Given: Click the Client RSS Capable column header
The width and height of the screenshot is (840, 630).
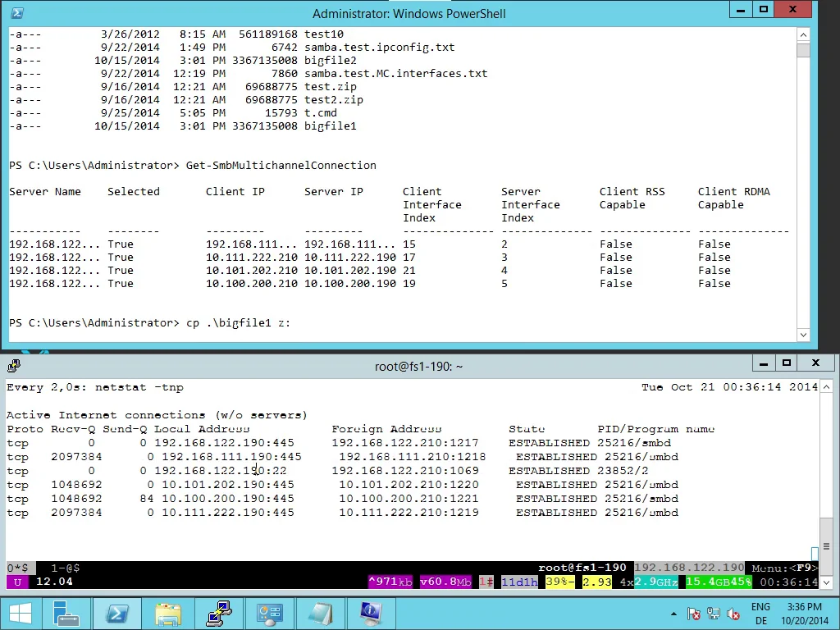Looking at the screenshot, I should pos(632,199).
